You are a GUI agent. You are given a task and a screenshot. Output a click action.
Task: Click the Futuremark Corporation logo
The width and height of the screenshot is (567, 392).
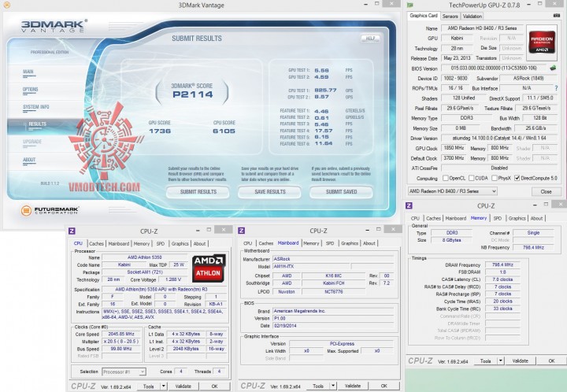(x=50, y=210)
